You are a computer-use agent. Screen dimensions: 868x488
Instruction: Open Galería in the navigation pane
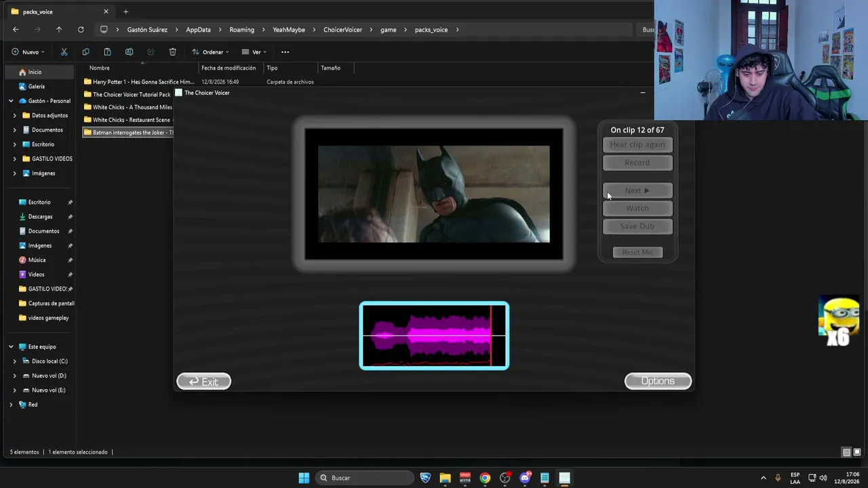pyautogui.click(x=37, y=86)
